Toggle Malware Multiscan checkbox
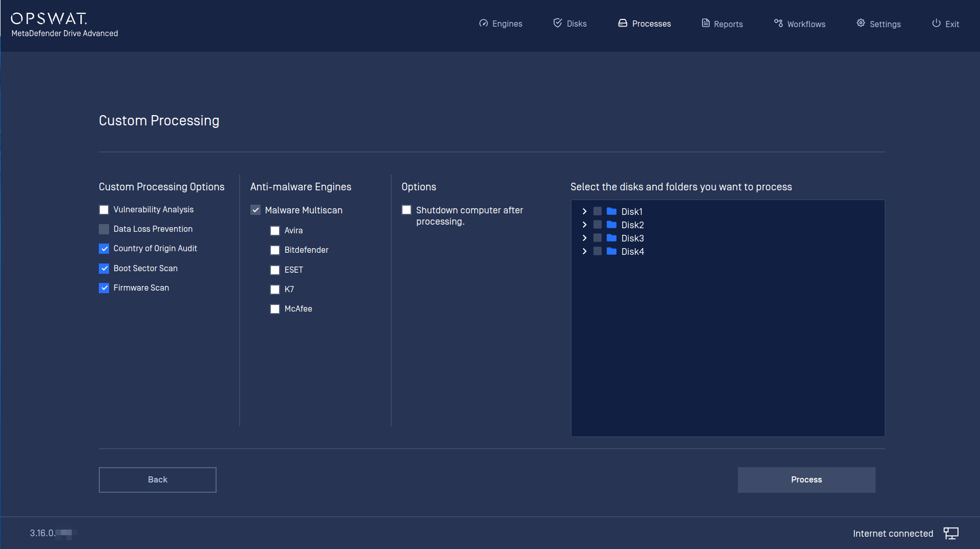Screen dimensions: 980x549 point(255,210)
